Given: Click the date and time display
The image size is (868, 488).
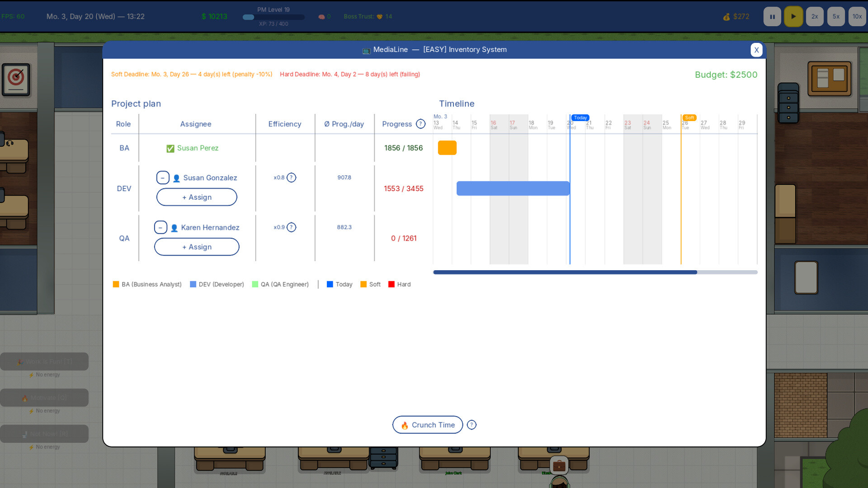Looking at the screenshot, I should (x=95, y=17).
